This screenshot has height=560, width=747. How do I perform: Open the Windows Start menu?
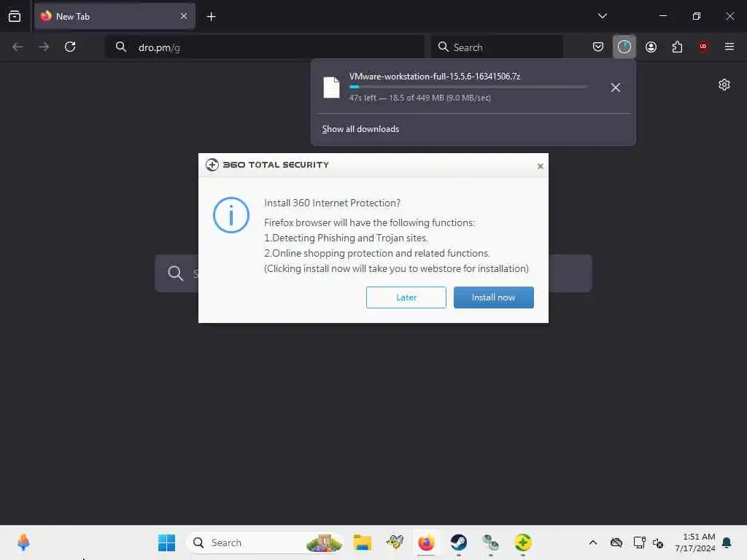(167, 542)
